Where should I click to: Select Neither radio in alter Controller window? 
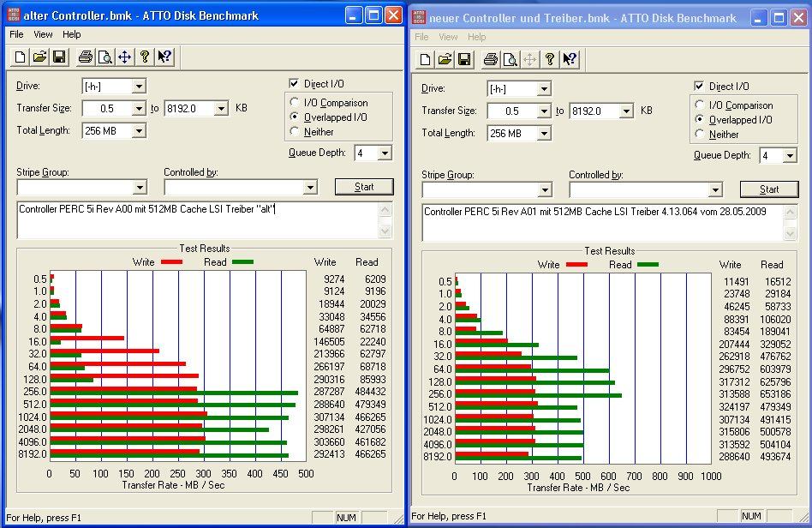point(295,131)
